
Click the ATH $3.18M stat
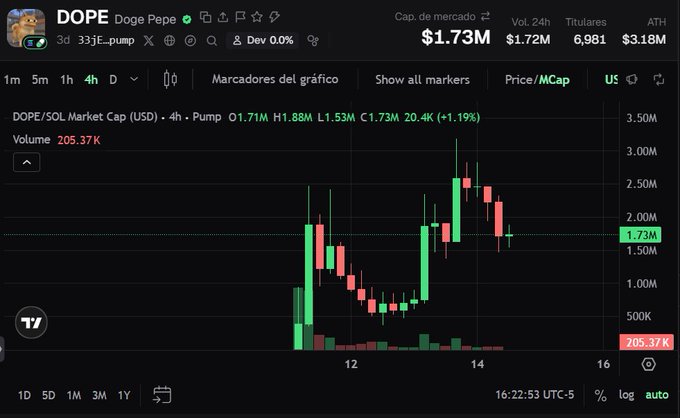click(x=644, y=31)
